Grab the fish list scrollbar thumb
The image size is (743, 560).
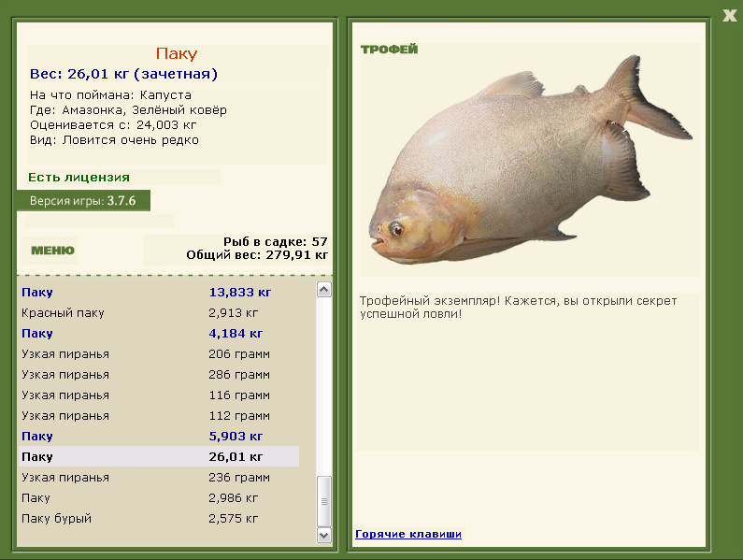(x=324, y=501)
